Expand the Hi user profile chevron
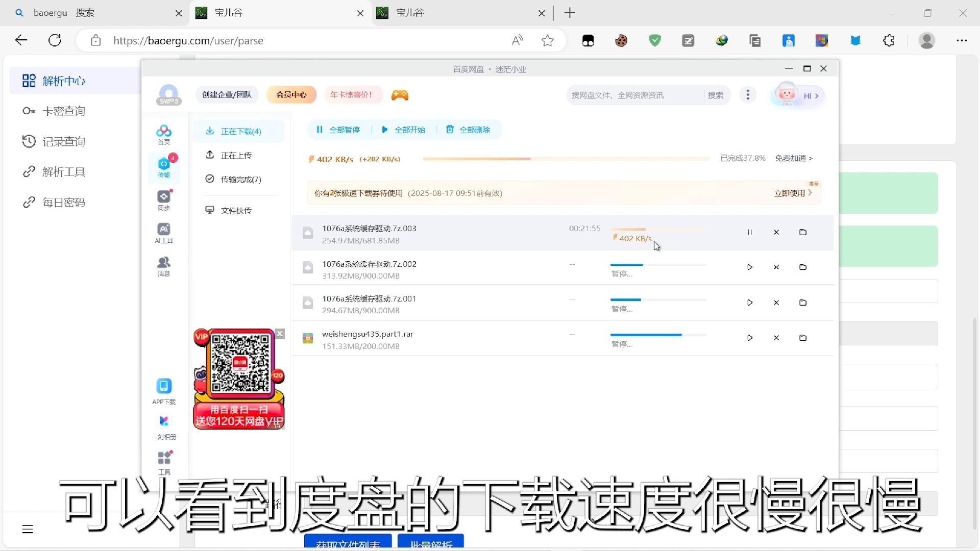This screenshot has width=980, height=551. pos(817,96)
